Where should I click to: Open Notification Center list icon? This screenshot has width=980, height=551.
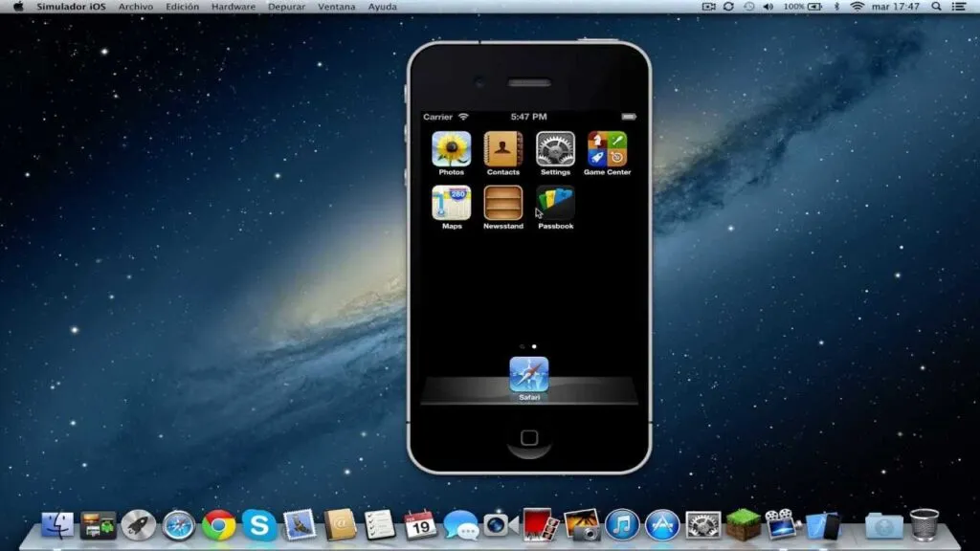coord(959,7)
